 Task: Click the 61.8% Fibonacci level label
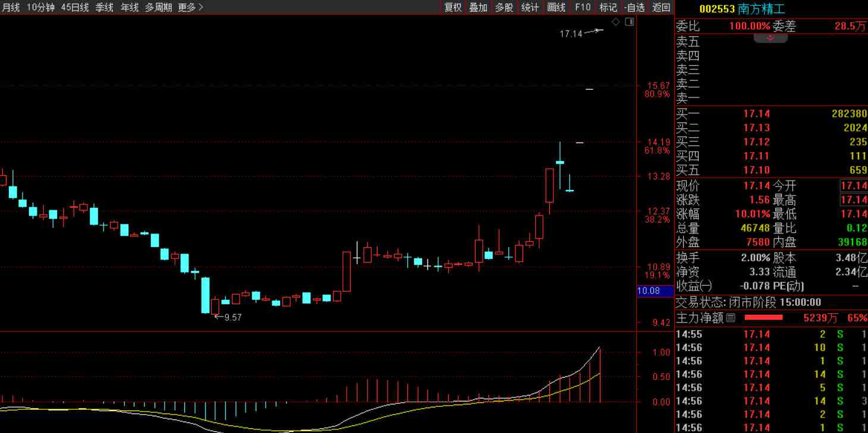657,150
